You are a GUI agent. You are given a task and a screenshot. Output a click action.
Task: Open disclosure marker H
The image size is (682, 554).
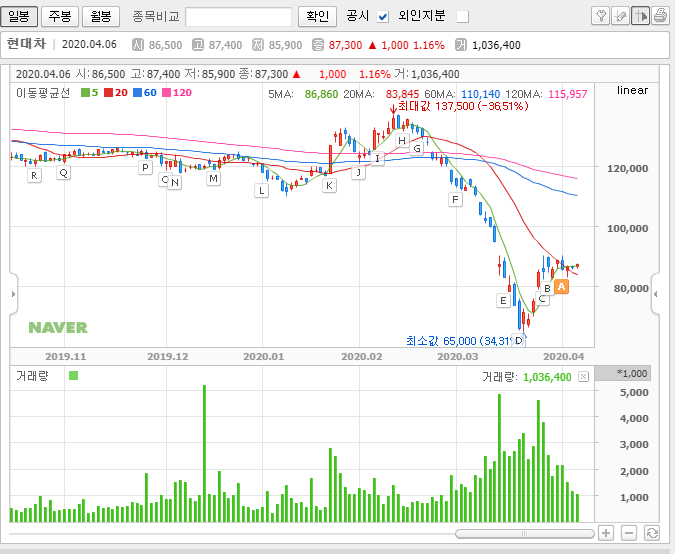pyautogui.click(x=402, y=140)
